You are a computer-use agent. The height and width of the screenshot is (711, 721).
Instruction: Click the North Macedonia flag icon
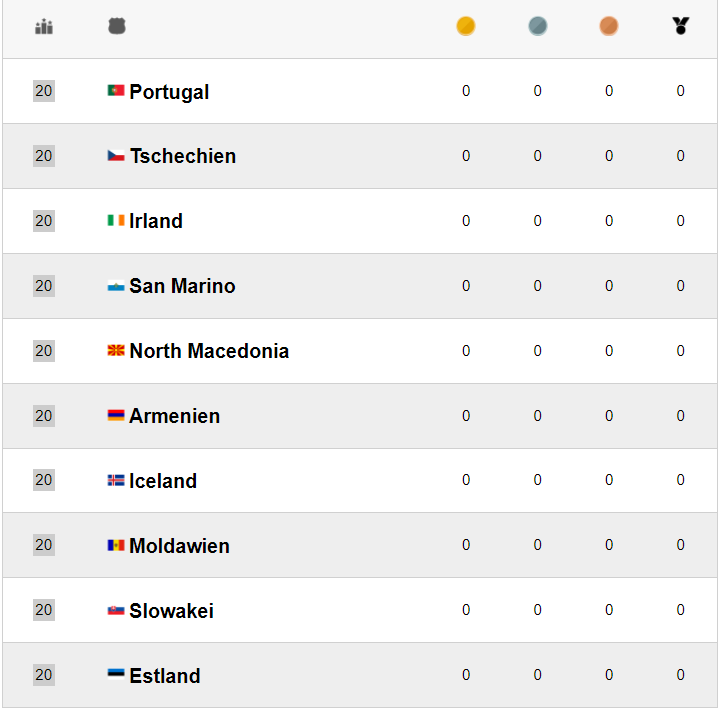(116, 351)
